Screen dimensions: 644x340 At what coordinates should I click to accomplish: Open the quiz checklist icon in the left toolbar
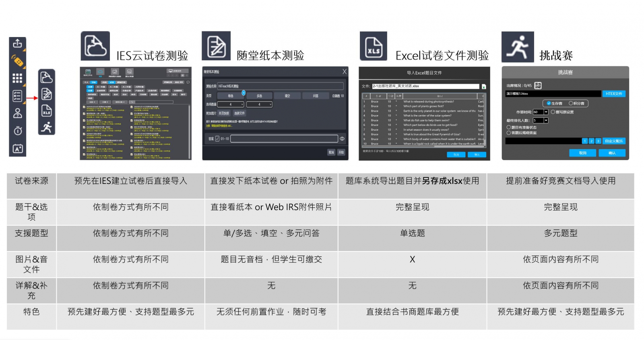click(17, 96)
